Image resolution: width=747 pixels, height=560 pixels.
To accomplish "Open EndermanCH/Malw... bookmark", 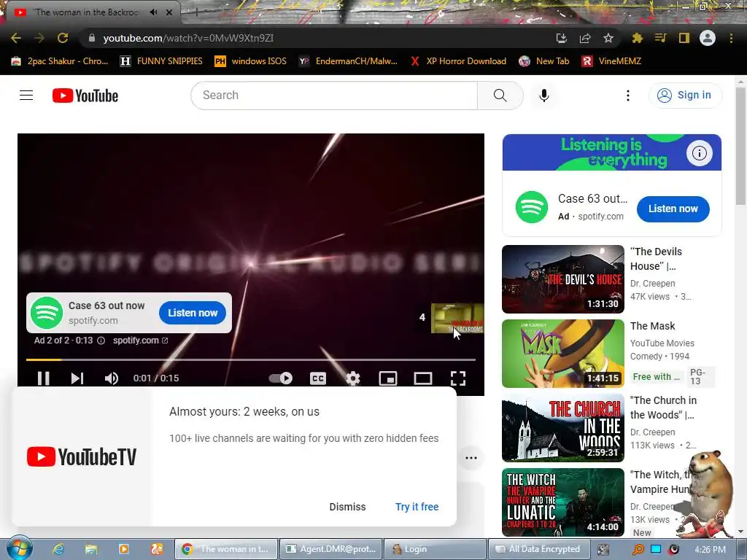I will point(348,61).
